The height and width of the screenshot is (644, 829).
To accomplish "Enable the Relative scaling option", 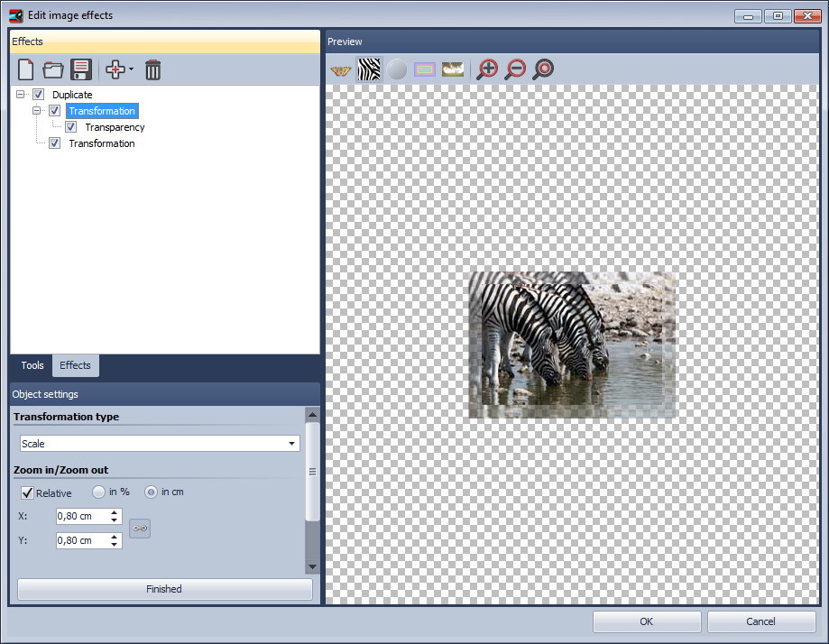I will (27, 492).
